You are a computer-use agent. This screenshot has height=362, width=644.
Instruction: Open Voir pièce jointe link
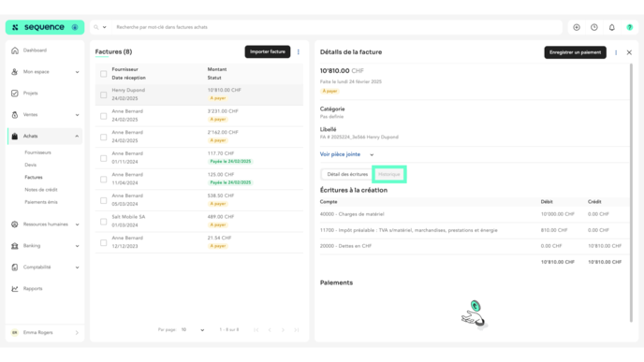point(340,154)
